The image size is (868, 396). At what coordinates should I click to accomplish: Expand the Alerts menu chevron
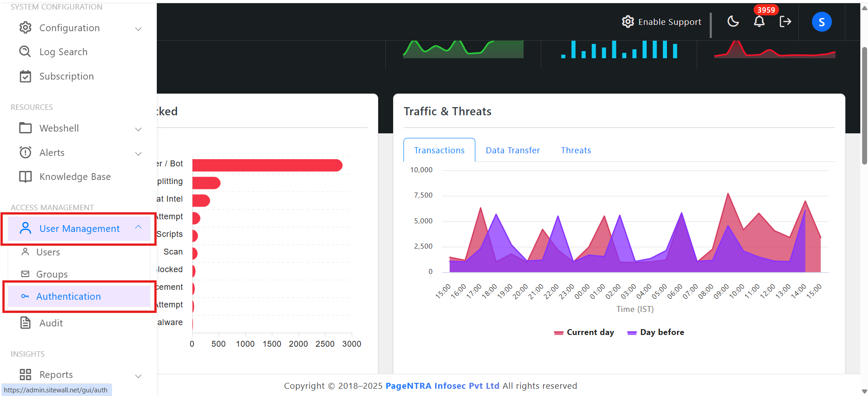pos(139,153)
